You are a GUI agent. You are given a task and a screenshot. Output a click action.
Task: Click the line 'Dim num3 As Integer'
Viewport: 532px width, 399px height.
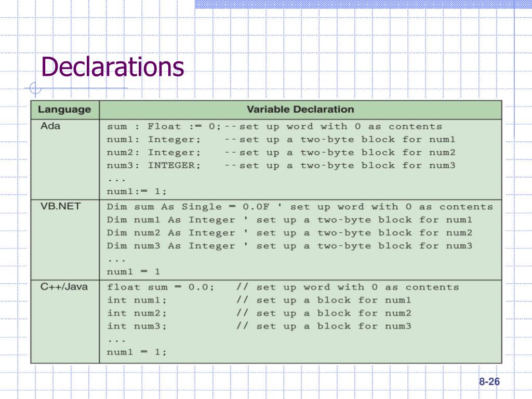click(x=170, y=246)
